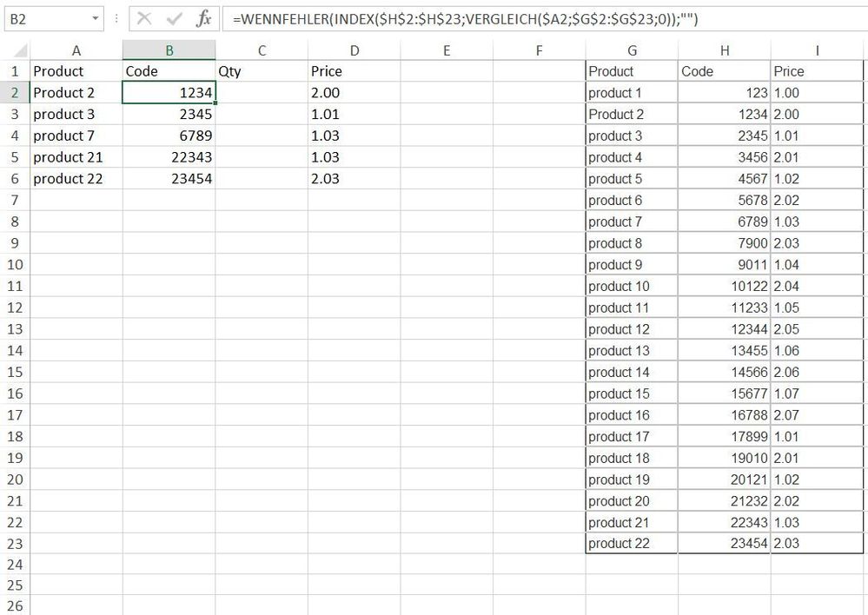Screen dimensions: 868x615
Task: Select cell G23 containing product 22
Action: 632,543
